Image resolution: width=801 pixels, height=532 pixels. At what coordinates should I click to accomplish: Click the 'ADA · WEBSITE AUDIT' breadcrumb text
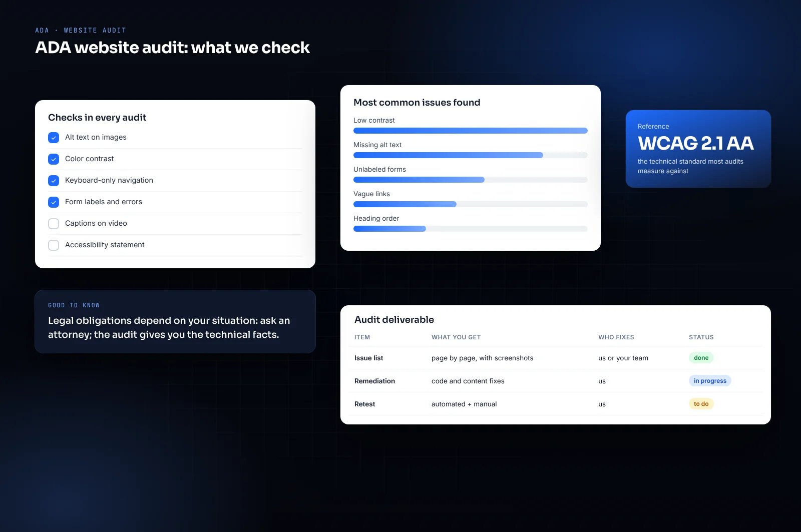click(81, 31)
